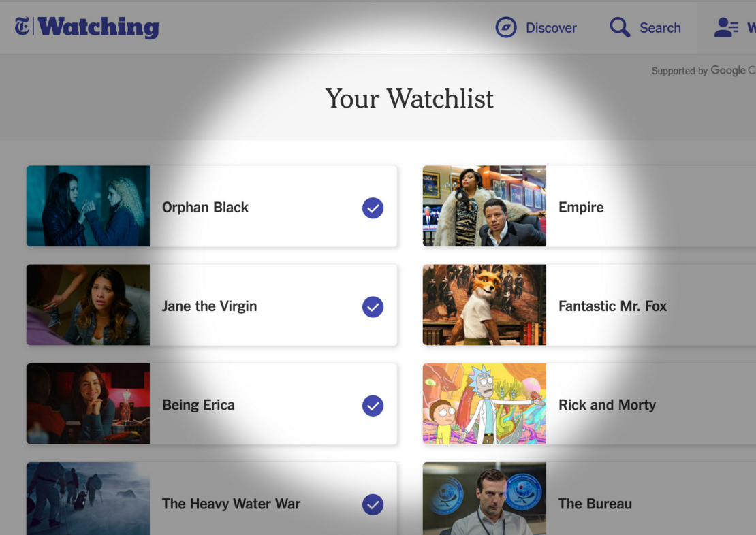The image size is (756, 535).
Task: Toggle the Orphan Black watched checkmark
Action: point(373,208)
